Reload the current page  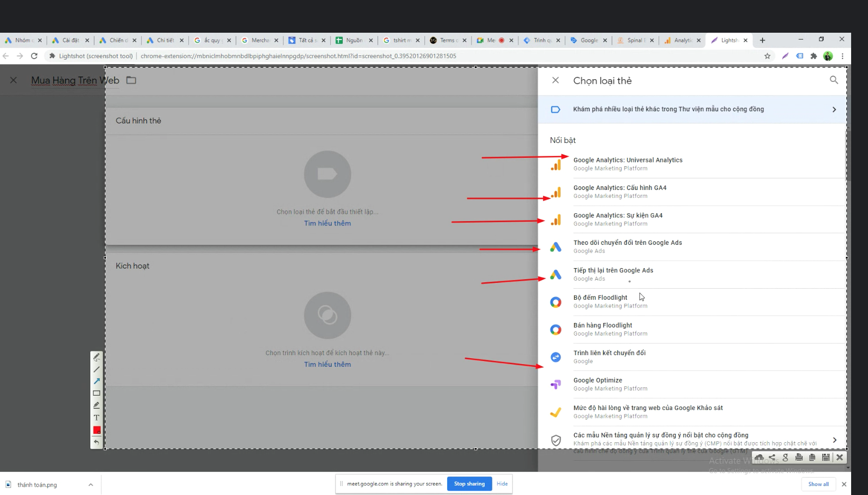pyautogui.click(x=34, y=56)
